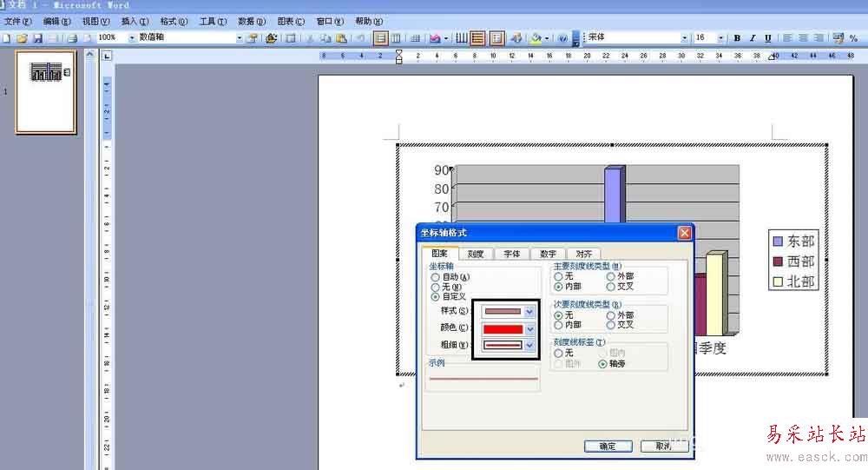Confirm the dialog with 确定
The image size is (868, 470).
[x=608, y=447]
